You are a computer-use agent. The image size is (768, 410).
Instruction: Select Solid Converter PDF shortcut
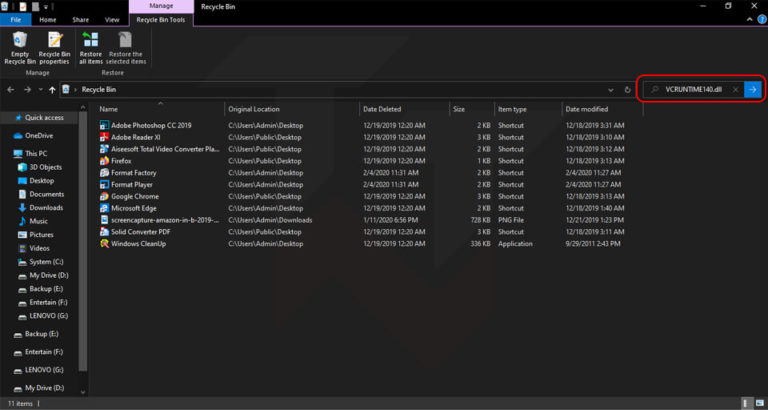(x=140, y=232)
